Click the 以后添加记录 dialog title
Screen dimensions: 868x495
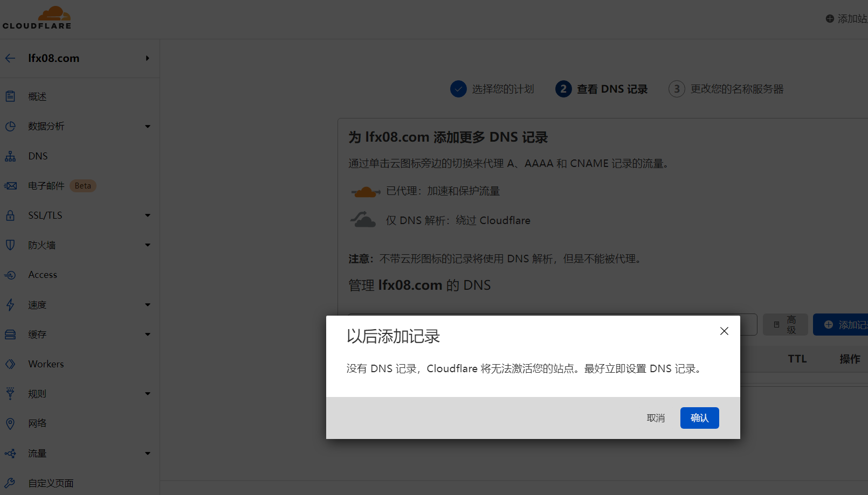(394, 336)
